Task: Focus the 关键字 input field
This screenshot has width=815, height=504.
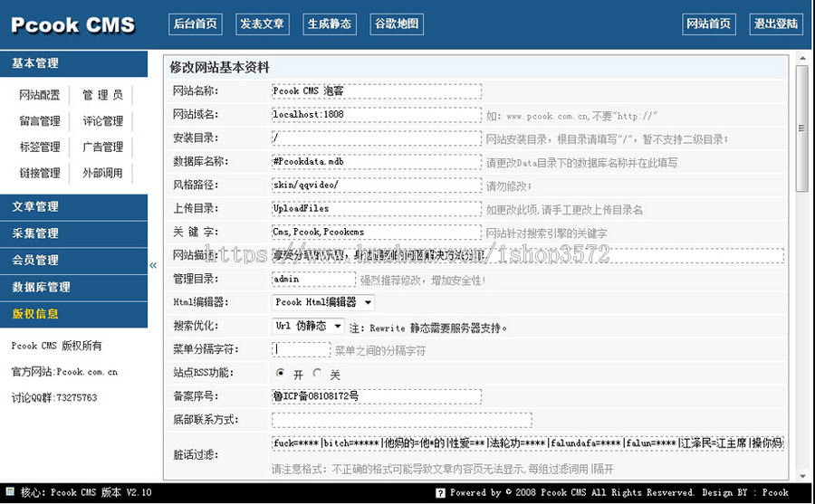Action: tap(377, 232)
